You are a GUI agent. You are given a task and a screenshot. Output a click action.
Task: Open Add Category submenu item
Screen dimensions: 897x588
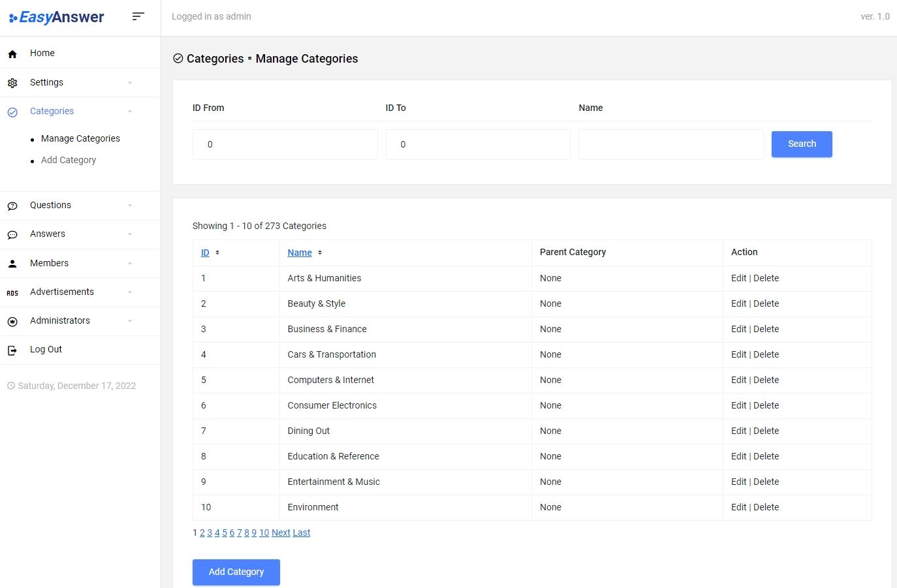pyautogui.click(x=69, y=160)
